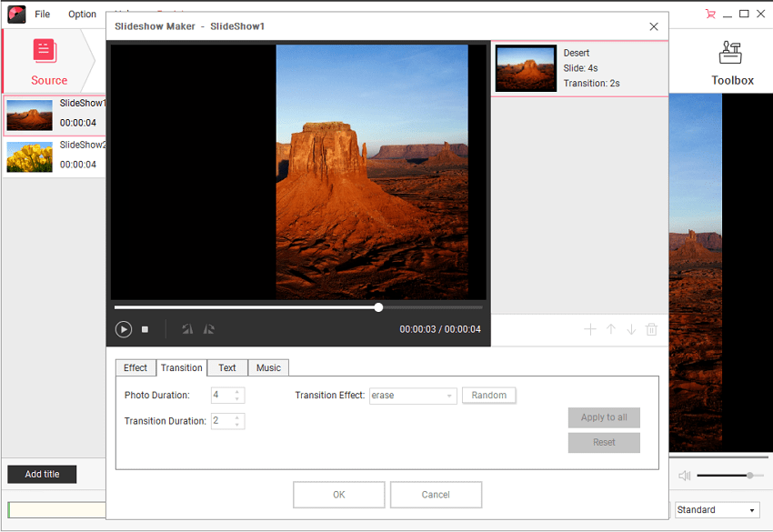Click Cancel in the Slideshow Maker dialog
This screenshot has height=532, width=773.
[x=436, y=495]
